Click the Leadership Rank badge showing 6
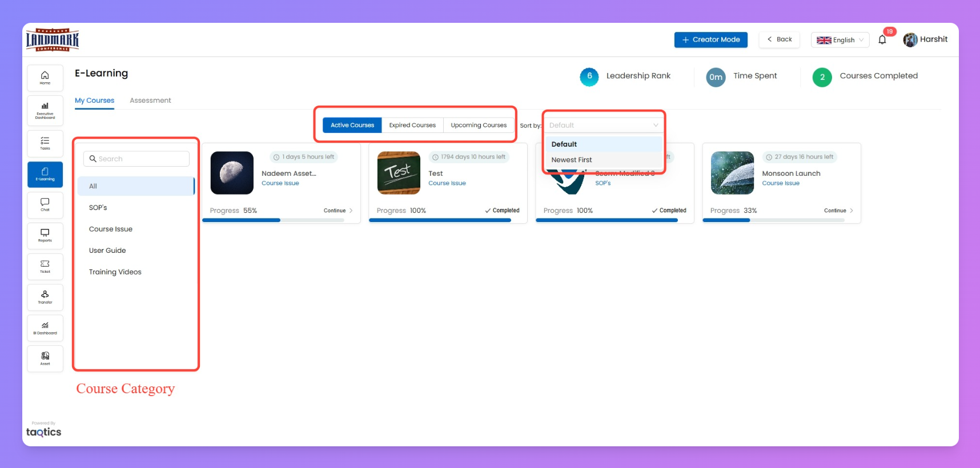 [x=589, y=76]
